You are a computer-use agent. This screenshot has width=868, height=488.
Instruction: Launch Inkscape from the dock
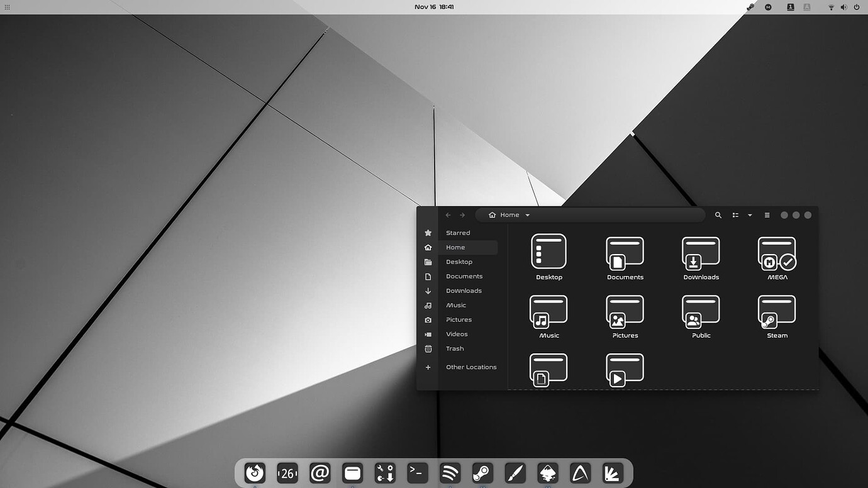point(548,473)
